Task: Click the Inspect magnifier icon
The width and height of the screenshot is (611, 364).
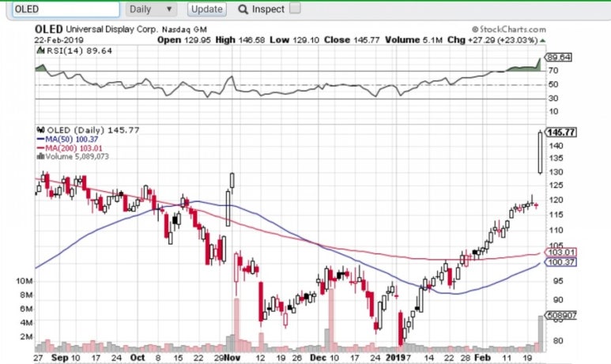Action: coord(243,9)
